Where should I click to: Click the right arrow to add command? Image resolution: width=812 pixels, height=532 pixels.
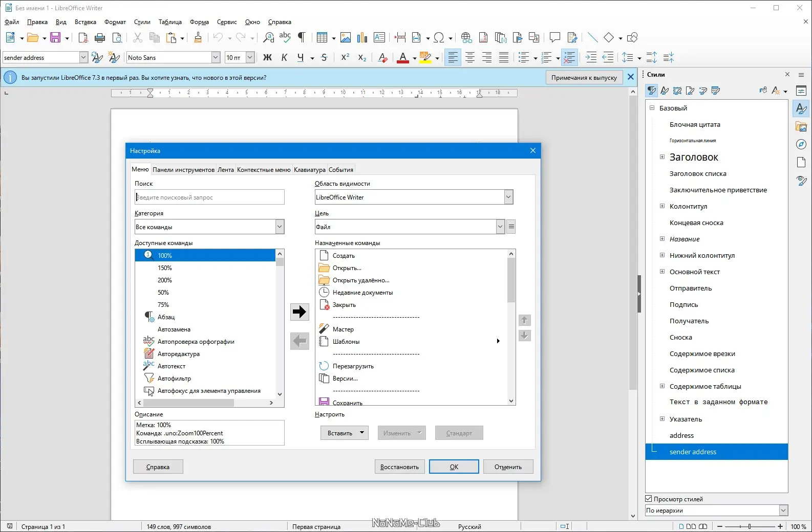point(300,312)
